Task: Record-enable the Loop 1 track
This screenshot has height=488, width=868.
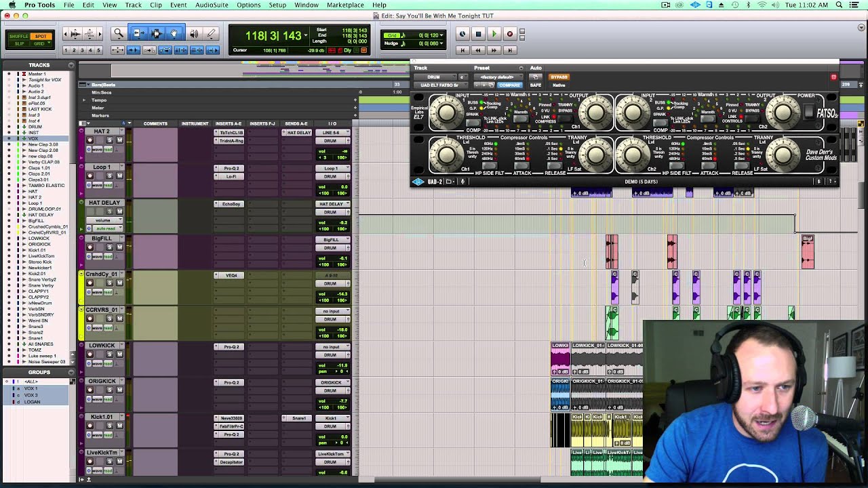Action: pyautogui.click(x=90, y=176)
